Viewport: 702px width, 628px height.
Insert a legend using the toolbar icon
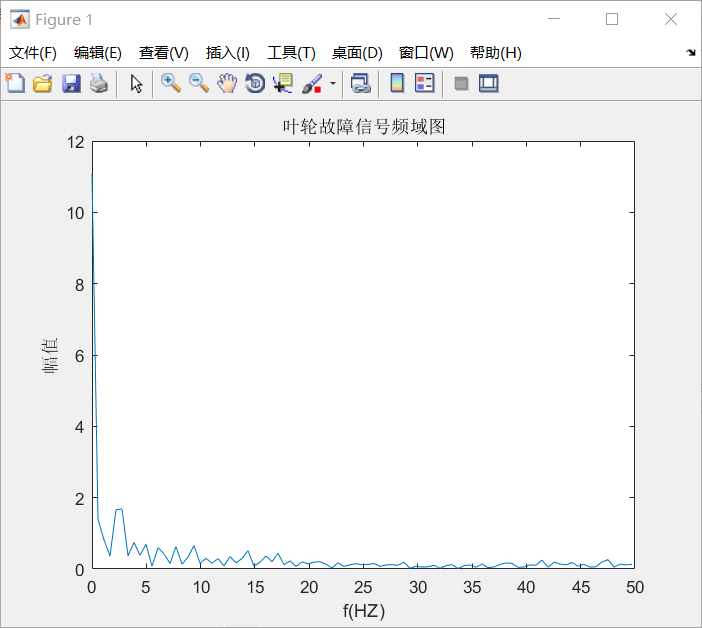[x=424, y=83]
